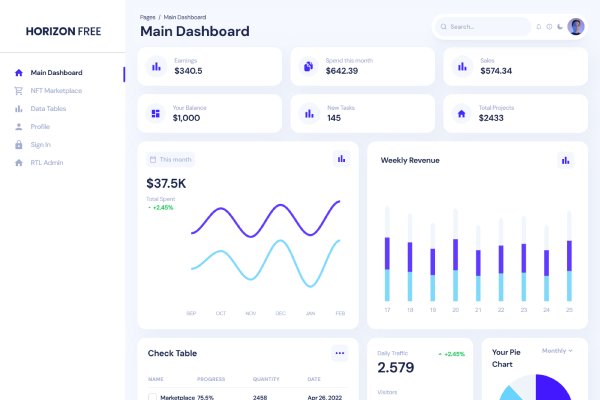Click the $2433 total projects value
Image resolution: width=600 pixels, height=400 pixels.
491,118
